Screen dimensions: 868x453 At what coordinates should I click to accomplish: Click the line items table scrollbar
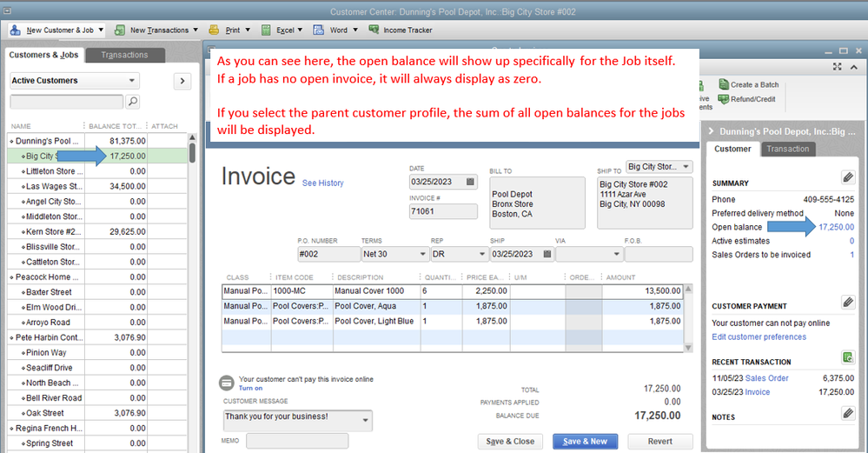pos(688,318)
